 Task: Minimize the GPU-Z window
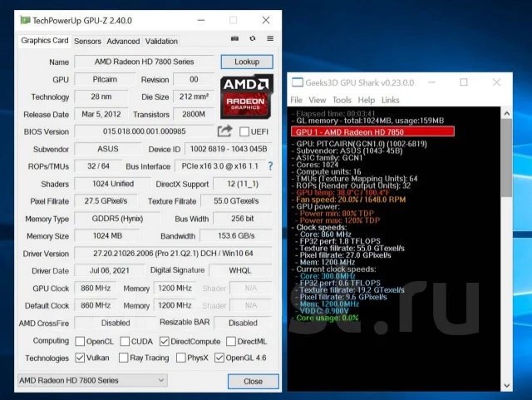click(x=201, y=20)
